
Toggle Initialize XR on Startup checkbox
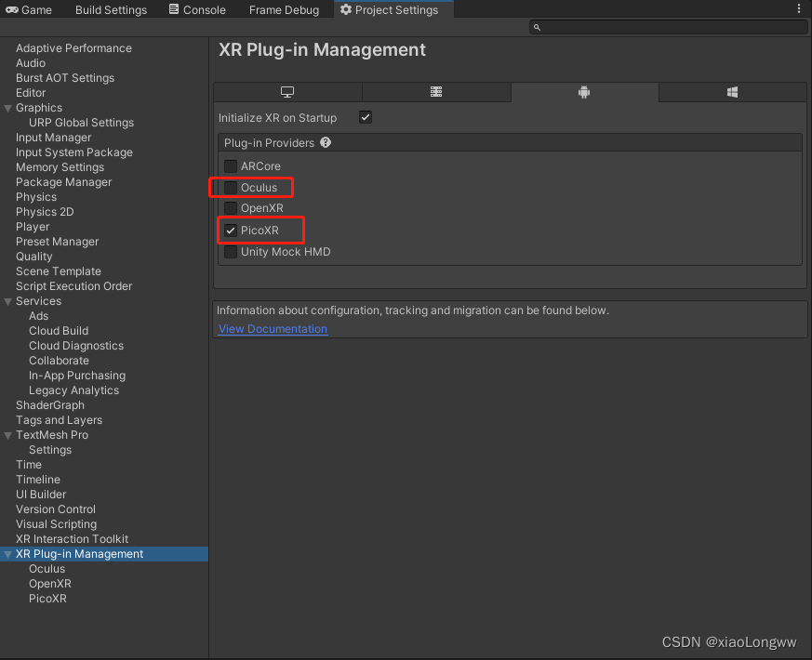click(366, 117)
